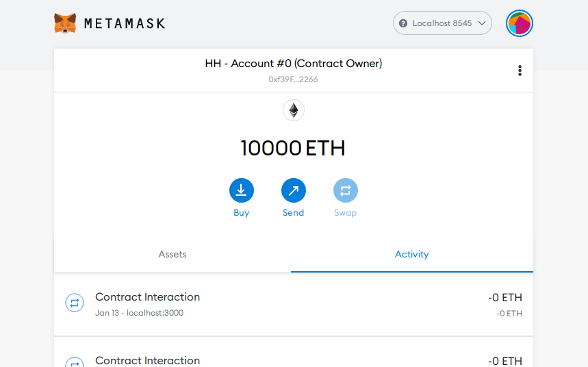Click the first Contract Interaction swap icon
This screenshot has height=367, width=588.
click(75, 303)
